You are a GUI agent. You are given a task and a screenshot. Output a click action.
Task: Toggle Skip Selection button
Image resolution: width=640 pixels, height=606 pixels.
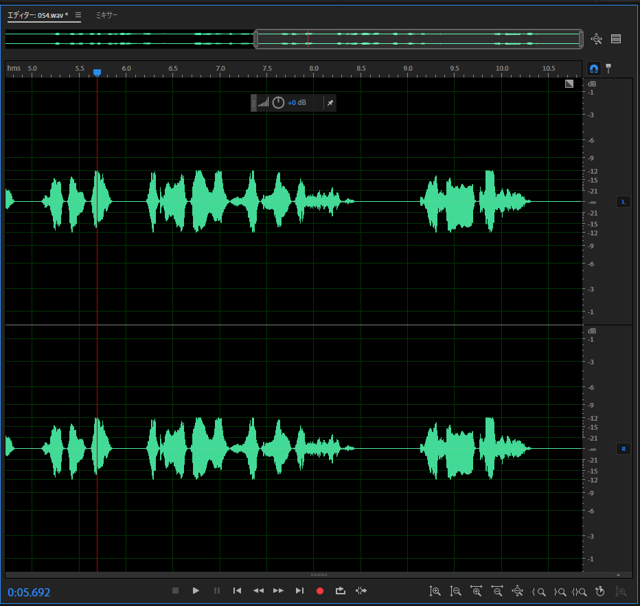(361, 590)
